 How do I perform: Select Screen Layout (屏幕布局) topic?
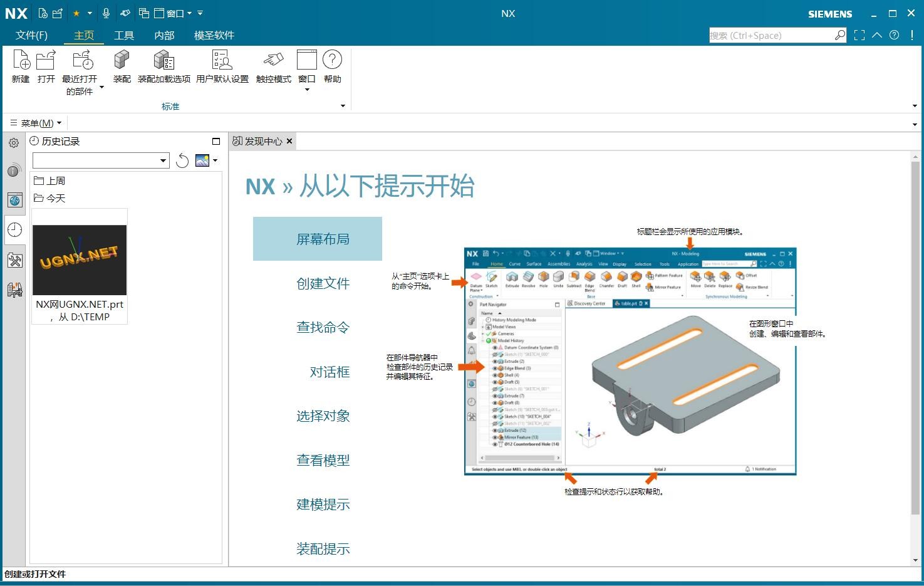318,239
